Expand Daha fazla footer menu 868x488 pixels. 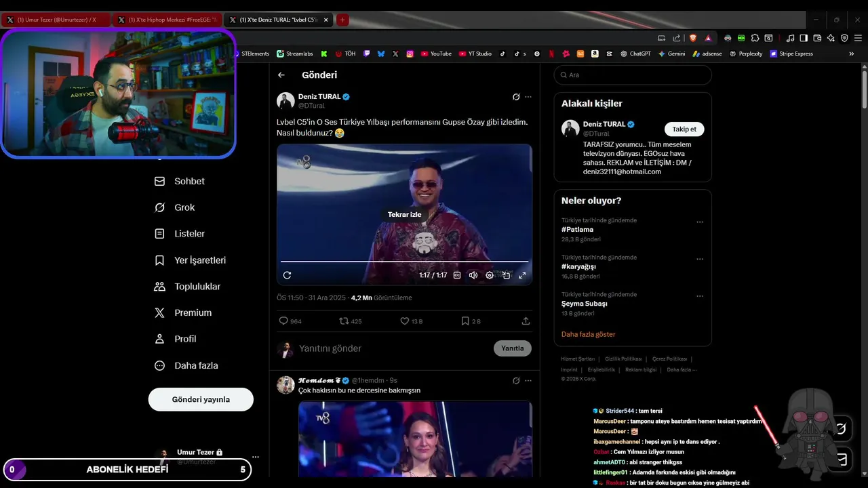coord(682,369)
